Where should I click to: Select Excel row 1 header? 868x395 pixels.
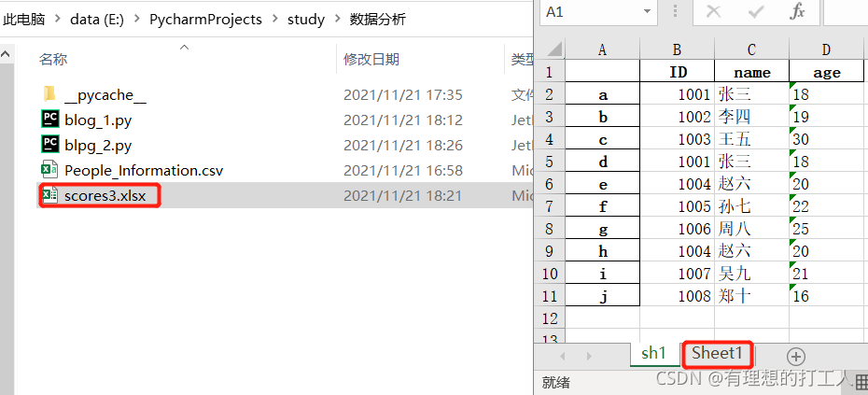[x=549, y=72]
